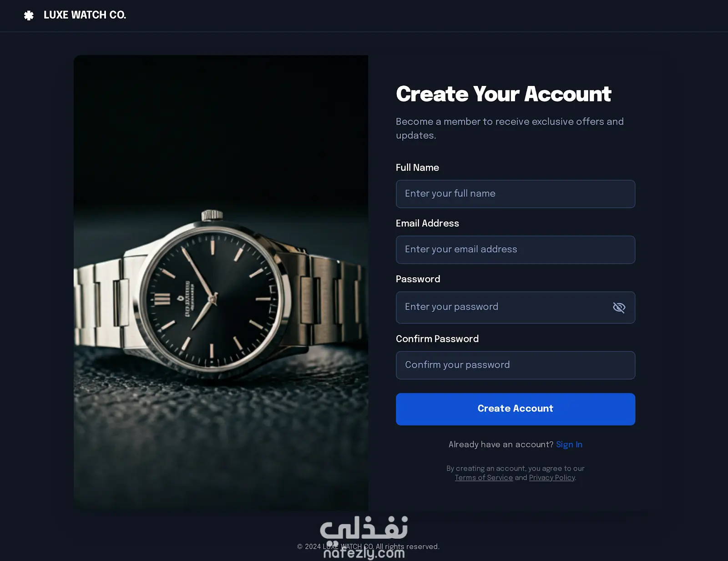Focus the Full Name input field

point(515,194)
